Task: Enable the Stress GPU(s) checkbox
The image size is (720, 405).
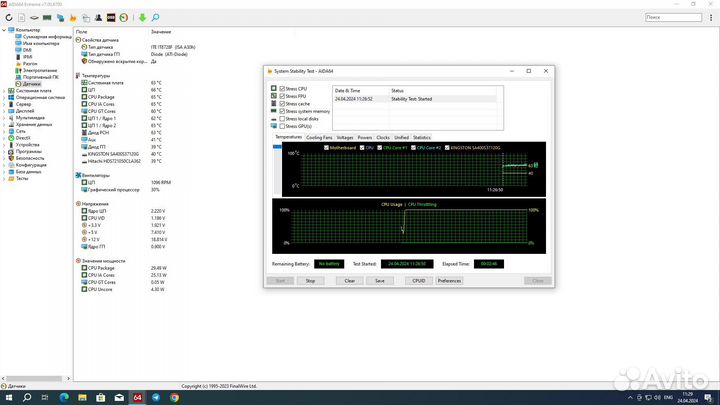Action: tap(282, 126)
